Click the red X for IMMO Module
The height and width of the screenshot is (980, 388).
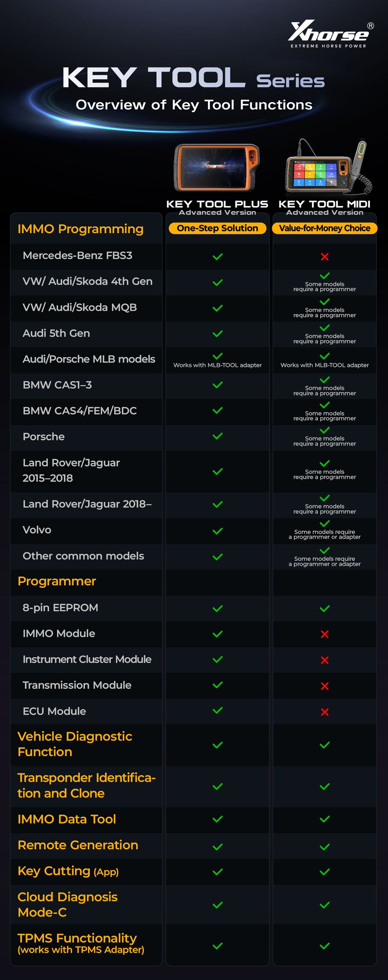[x=324, y=634]
